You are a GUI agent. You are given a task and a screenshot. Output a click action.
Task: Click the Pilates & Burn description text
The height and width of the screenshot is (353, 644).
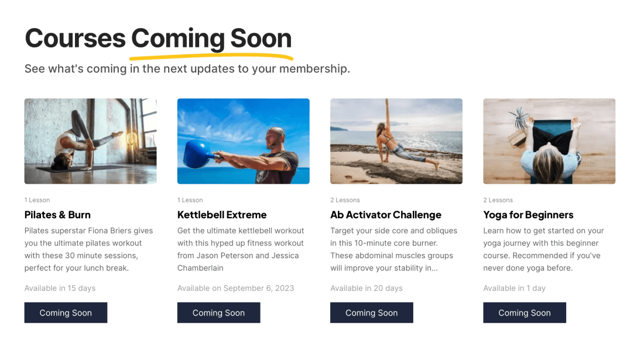click(89, 249)
